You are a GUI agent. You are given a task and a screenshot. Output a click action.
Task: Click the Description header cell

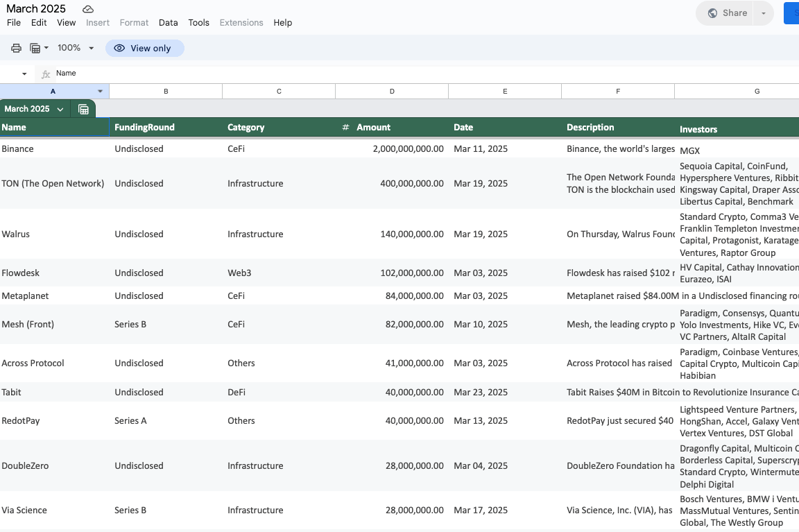pos(618,128)
